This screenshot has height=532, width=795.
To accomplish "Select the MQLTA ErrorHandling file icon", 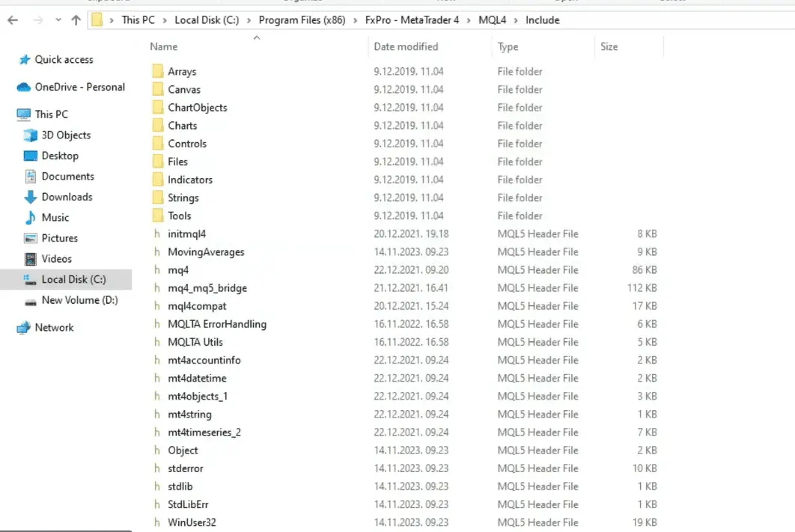I will pyautogui.click(x=157, y=324).
